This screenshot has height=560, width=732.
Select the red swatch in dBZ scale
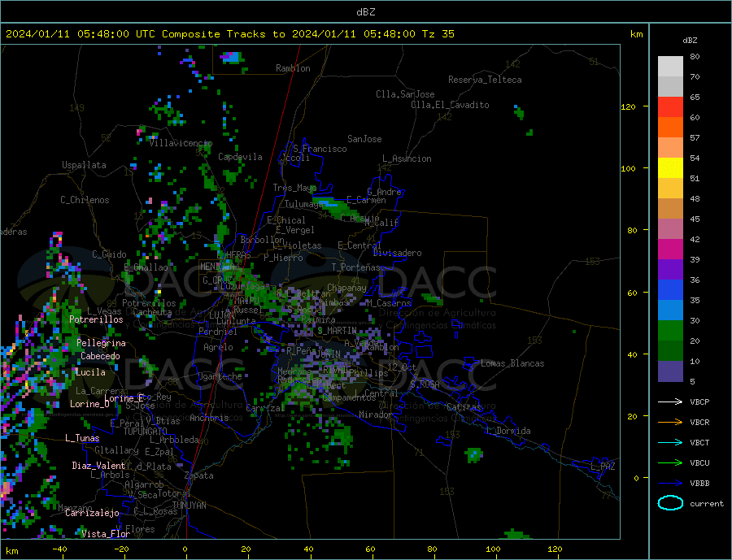pos(670,107)
